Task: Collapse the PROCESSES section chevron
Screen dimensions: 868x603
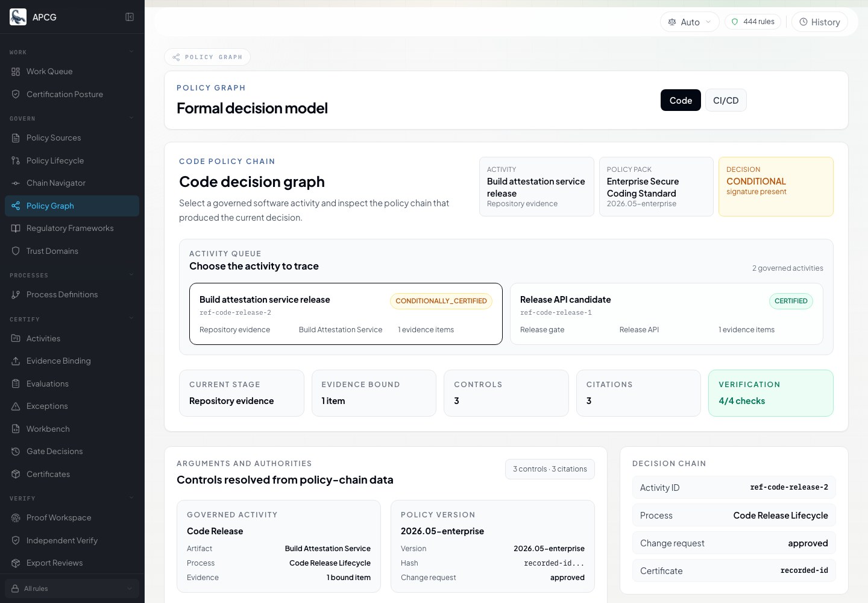Action: pyautogui.click(x=131, y=275)
